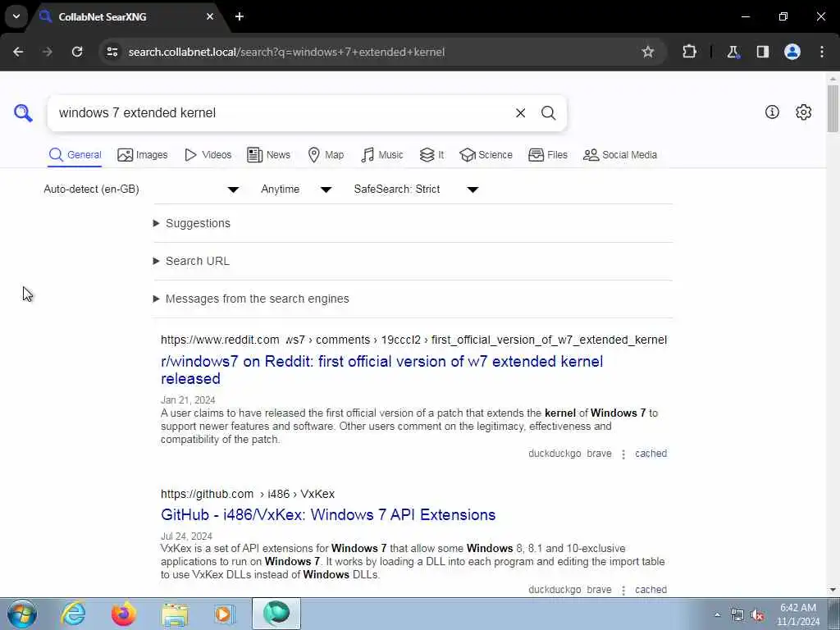Image resolution: width=840 pixels, height=630 pixels.
Task: Submit search with magnifier button
Action: (548, 113)
